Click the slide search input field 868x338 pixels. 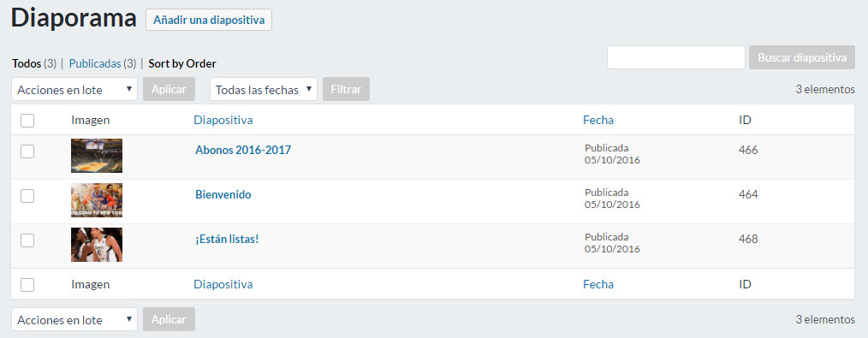pos(676,57)
